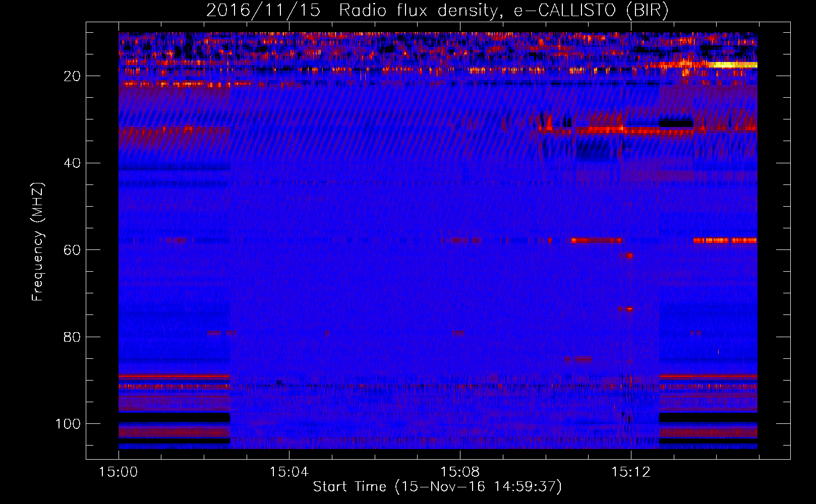Click the black band near 100 MHz at plot start
This screenshot has width=816, height=504.
tap(174, 418)
